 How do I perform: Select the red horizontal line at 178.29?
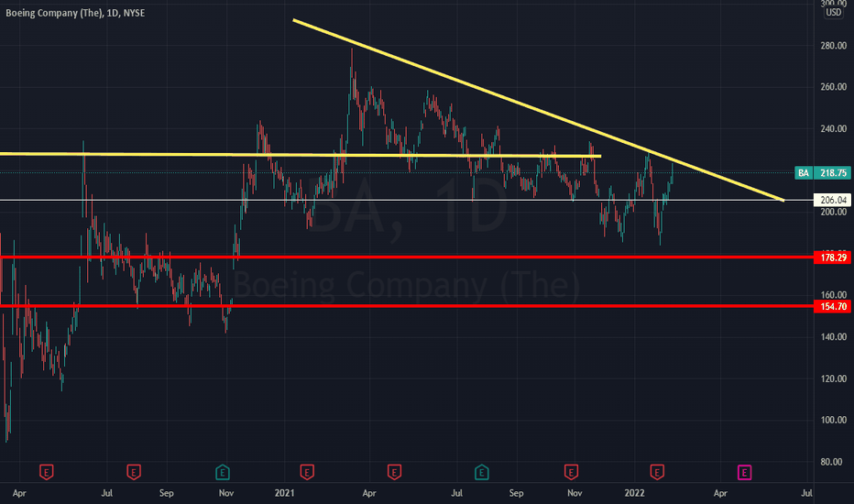click(x=406, y=257)
